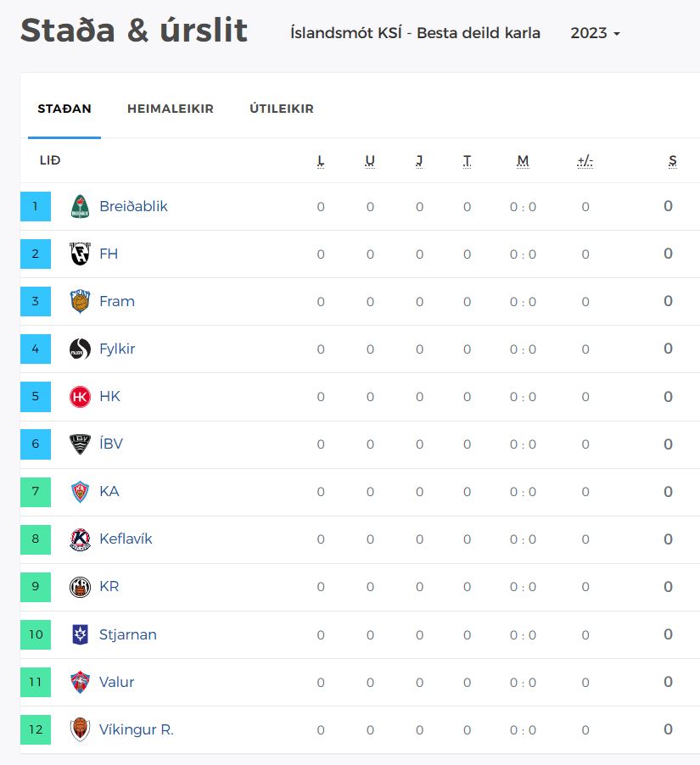
Task: Click the +/- goal difference header
Action: [585, 160]
